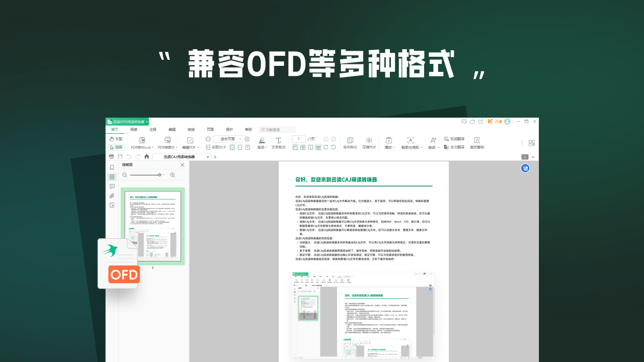Collapse the ribbon with the up chevron

click(x=533, y=157)
